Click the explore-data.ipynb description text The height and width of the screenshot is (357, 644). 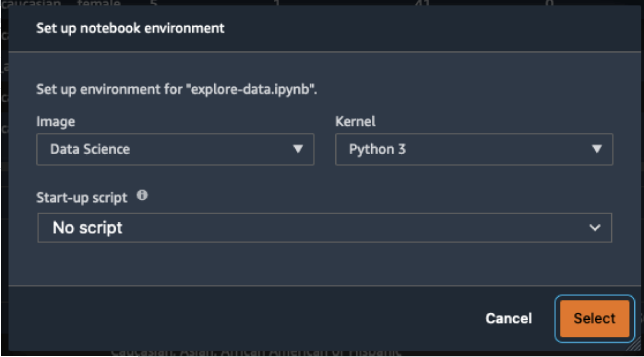[177, 90]
